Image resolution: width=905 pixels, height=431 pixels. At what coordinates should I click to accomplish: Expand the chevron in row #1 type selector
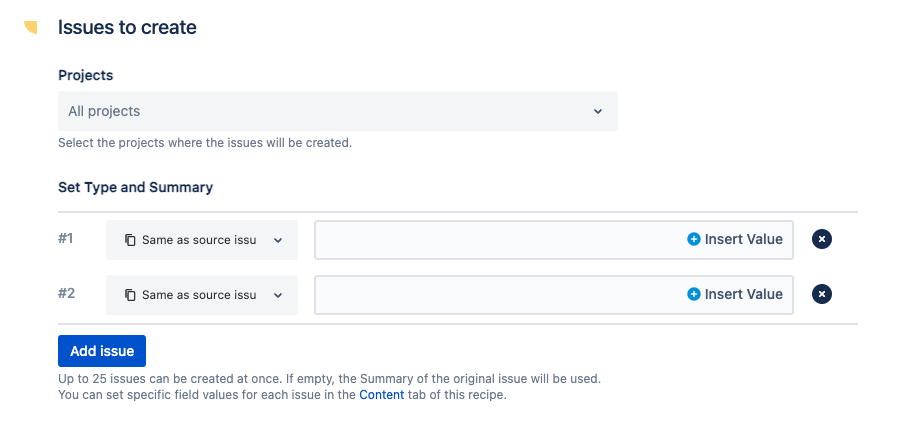pyautogui.click(x=278, y=240)
